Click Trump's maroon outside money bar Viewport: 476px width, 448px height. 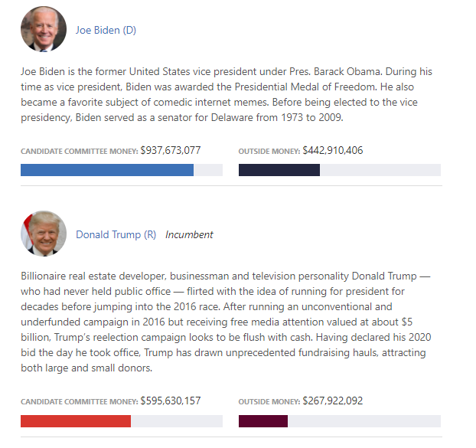pos(263,421)
